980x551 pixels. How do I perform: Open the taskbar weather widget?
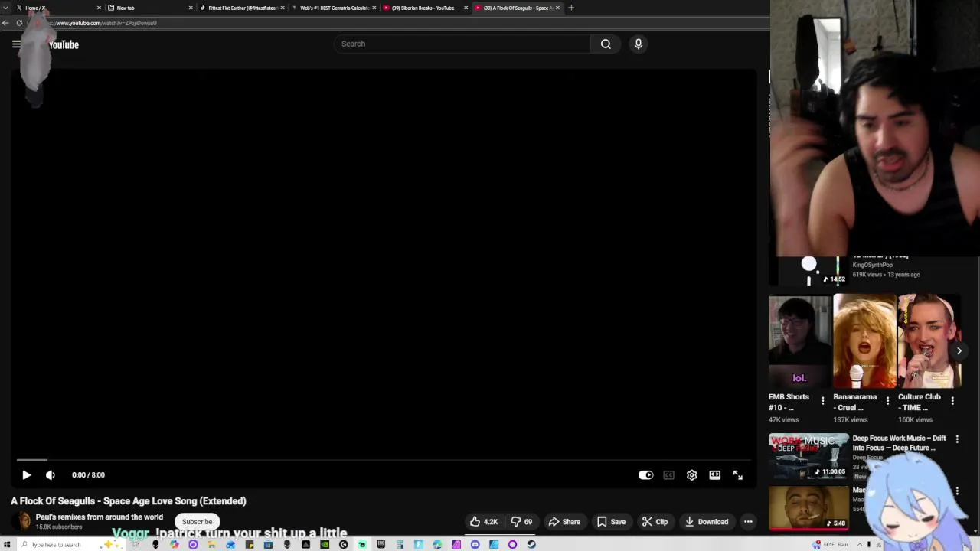[831, 544]
